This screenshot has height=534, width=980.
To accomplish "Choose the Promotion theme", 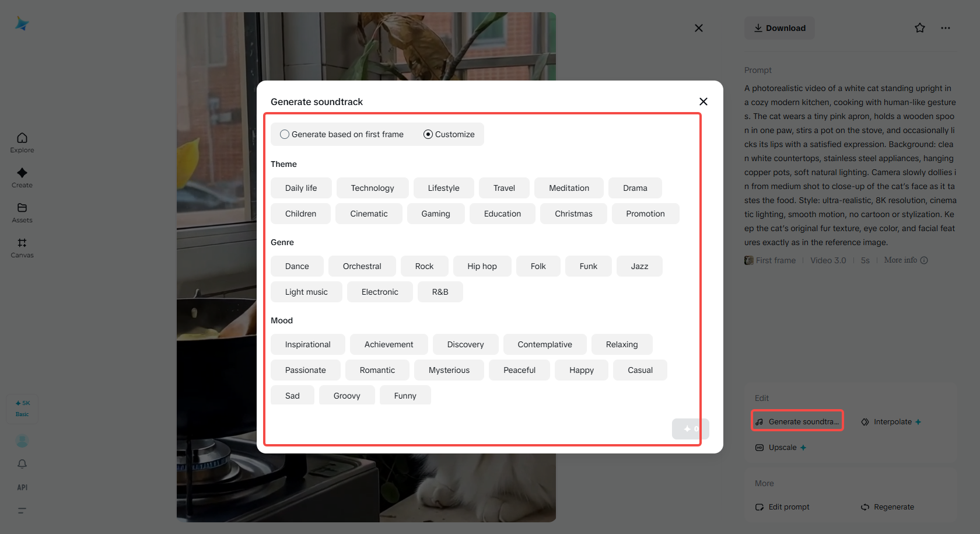I will (646, 214).
